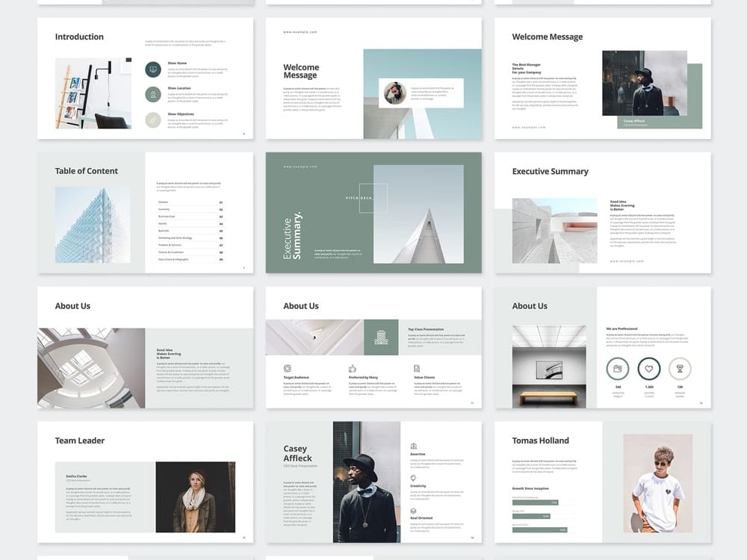The width and height of the screenshot is (747, 560).
Task: Click the Top Class Presentation heading
Action: [x=426, y=329]
